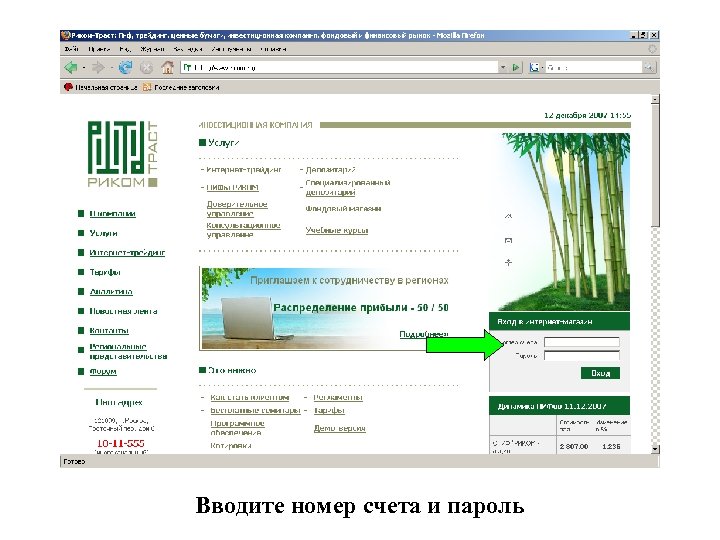Click the 'Регламенты' link
The height and width of the screenshot is (540, 720).
(x=338, y=397)
